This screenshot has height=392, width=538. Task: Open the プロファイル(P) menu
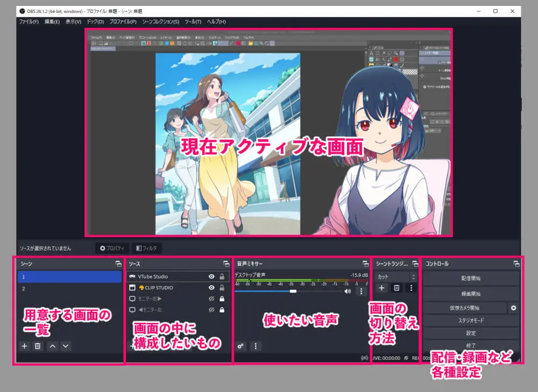[x=123, y=22]
